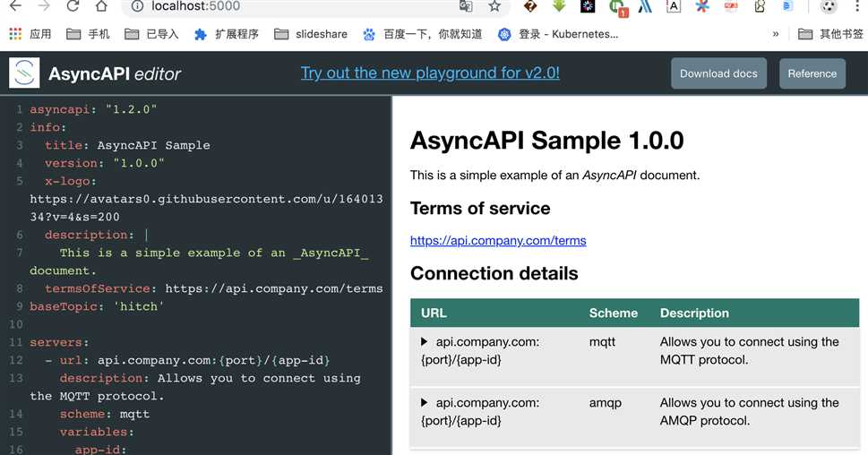Expand the mqtt server URL row
The height and width of the screenshot is (455, 868).
424,341
